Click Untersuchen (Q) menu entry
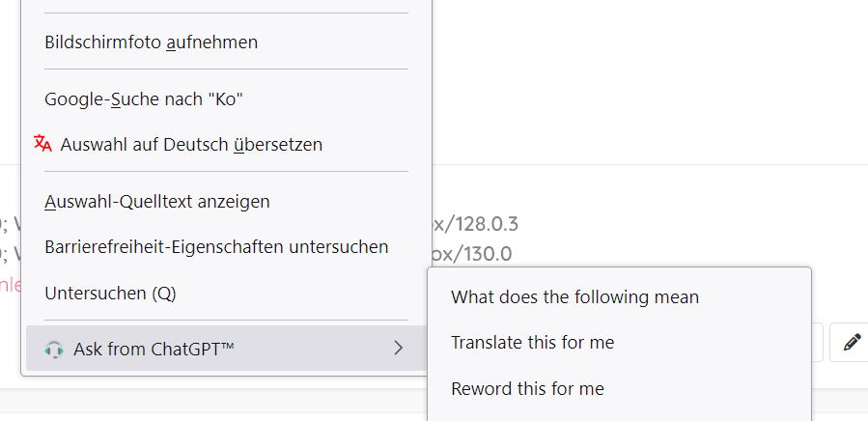 [x=110, y=293]
